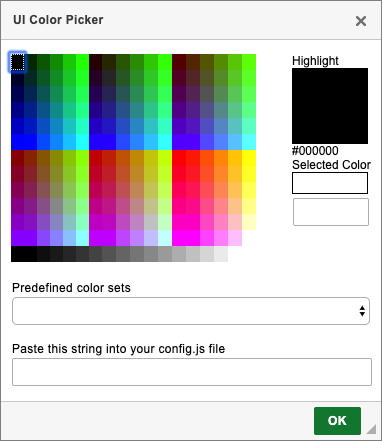Pick the bright green swatch in the top row
Screen dimensions: 382x441
tap(82, 62)
